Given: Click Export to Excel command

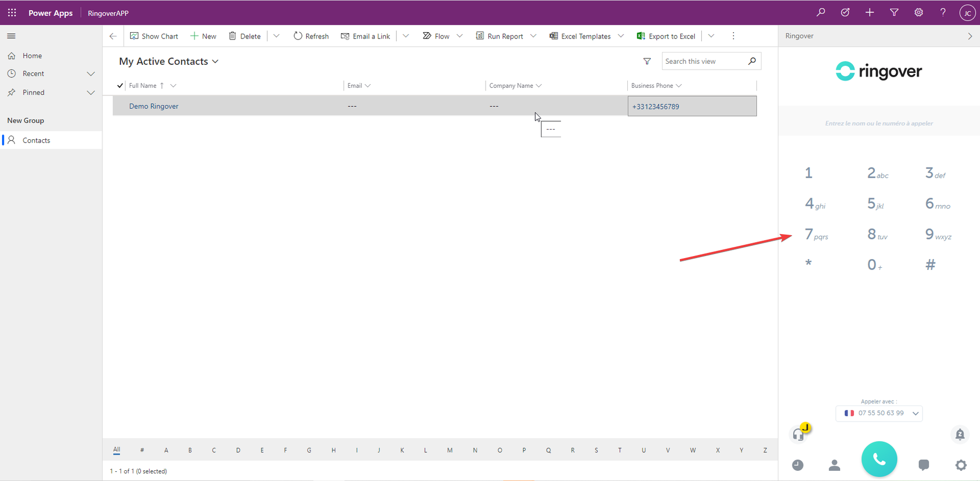Looking at the screenshot, I should (x=666, y=36).
